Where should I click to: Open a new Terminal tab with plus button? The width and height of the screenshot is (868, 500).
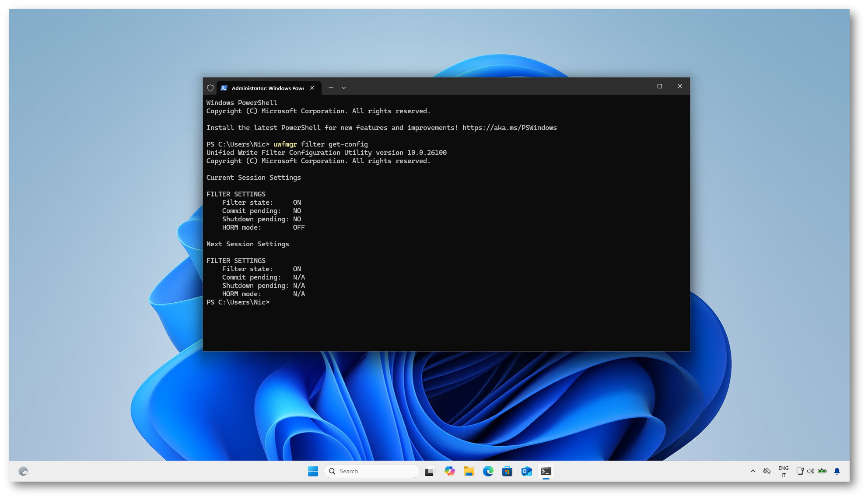331,88
